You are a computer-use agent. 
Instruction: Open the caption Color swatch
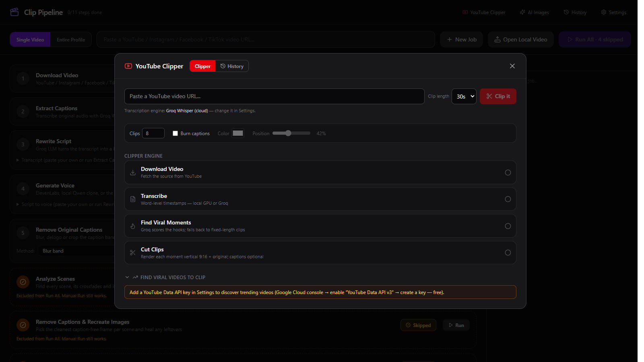click(238, 133)
